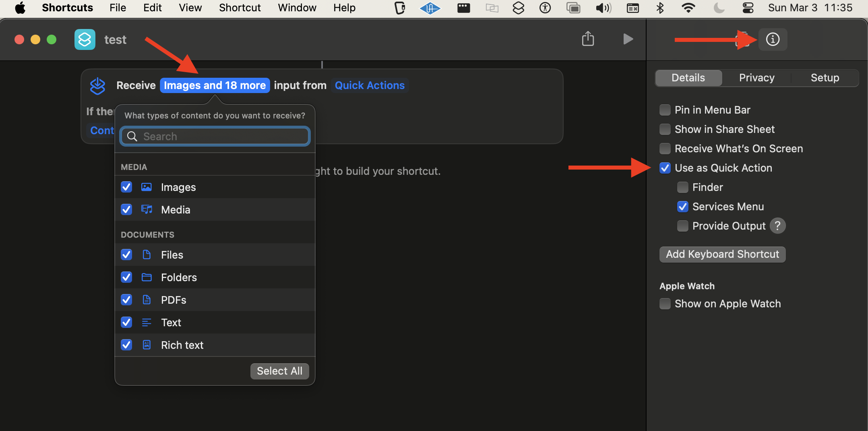Open the Shortcut menu in the menu bar
Viewport: 868px width, 431px height.
tap(240, 8)
